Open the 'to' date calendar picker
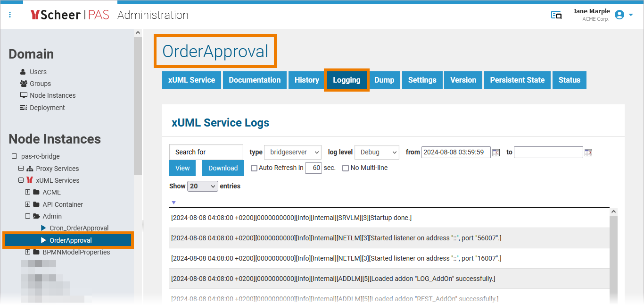644x305 pixels. (x=588, y=152)
